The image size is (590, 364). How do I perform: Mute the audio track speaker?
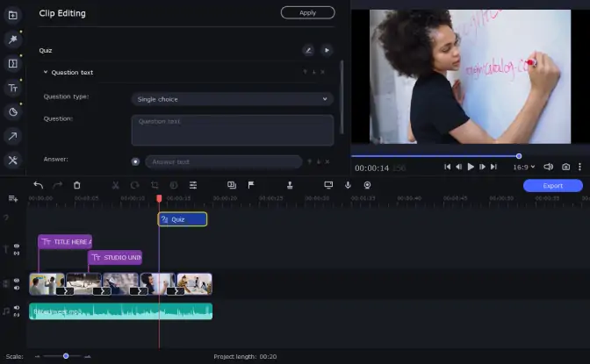17,308
